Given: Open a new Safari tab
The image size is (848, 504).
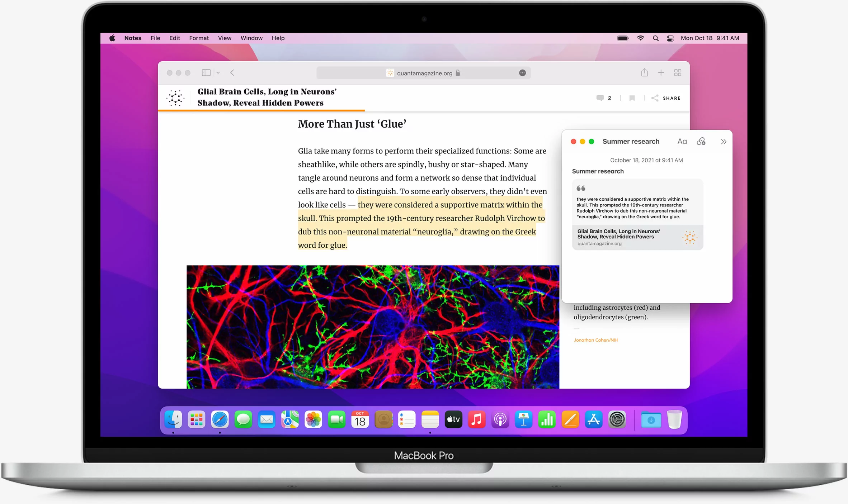Looking at the screenshot, I should pos(661,73).
